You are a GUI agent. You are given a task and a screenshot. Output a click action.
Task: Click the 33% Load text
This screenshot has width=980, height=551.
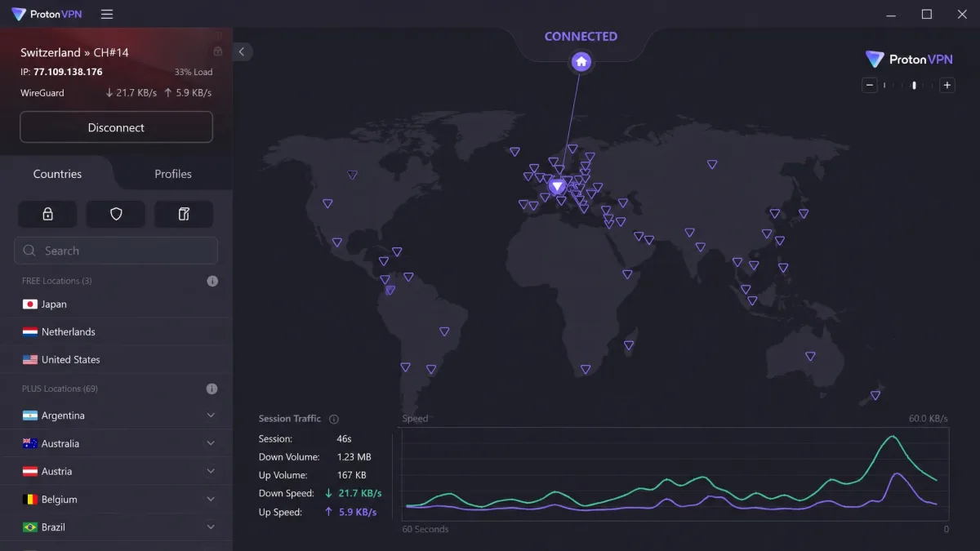[x=194, y=72]
